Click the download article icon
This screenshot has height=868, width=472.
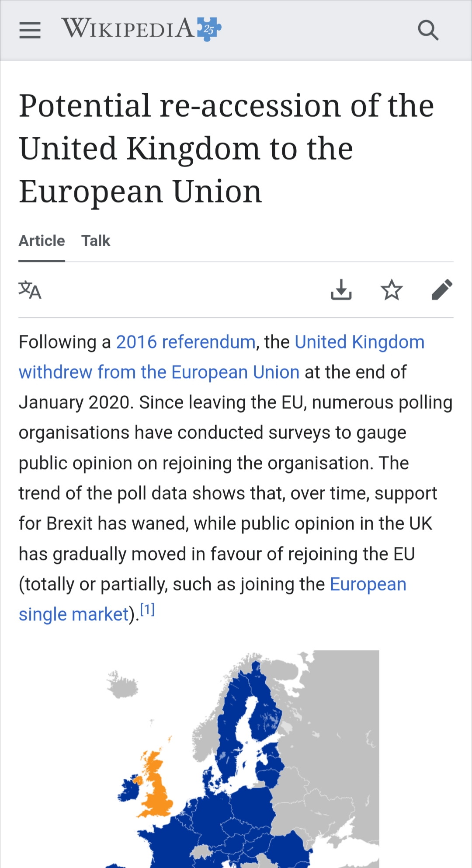341,290
